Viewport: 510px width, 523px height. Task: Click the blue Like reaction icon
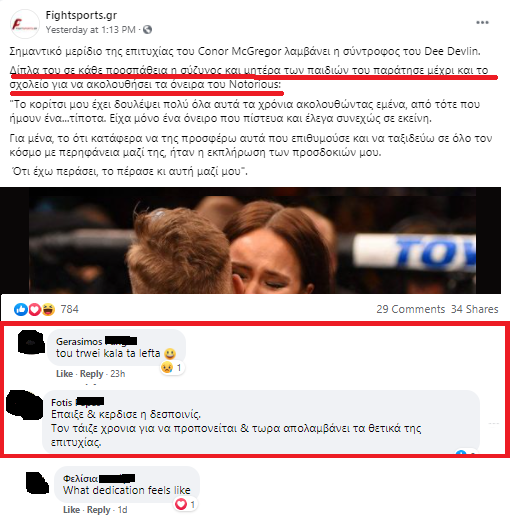[20, 310]
